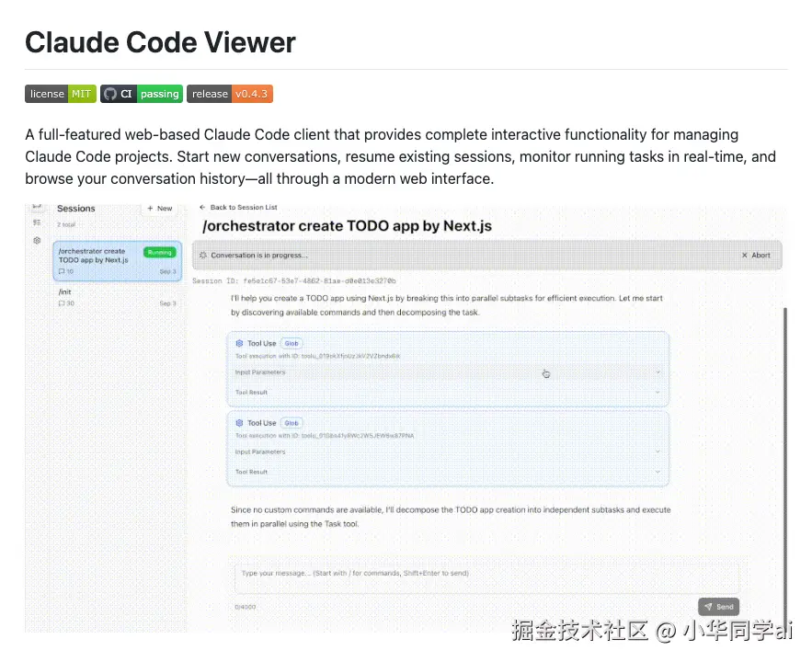This screenshot has width=812, height=662.
Task: Click 'Since no custom commands are available' paragraph
Action: click(x=451, y=517)
